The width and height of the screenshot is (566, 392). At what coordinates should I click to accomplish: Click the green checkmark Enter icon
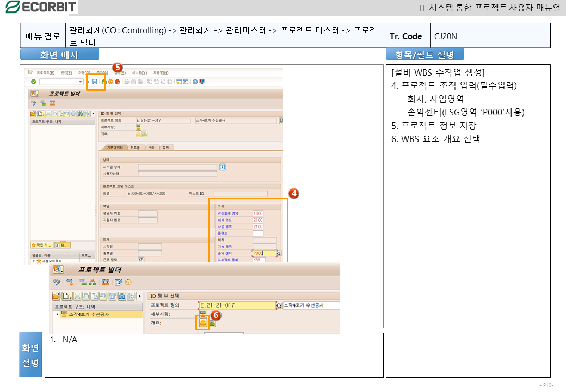click(x=34, y=82)
